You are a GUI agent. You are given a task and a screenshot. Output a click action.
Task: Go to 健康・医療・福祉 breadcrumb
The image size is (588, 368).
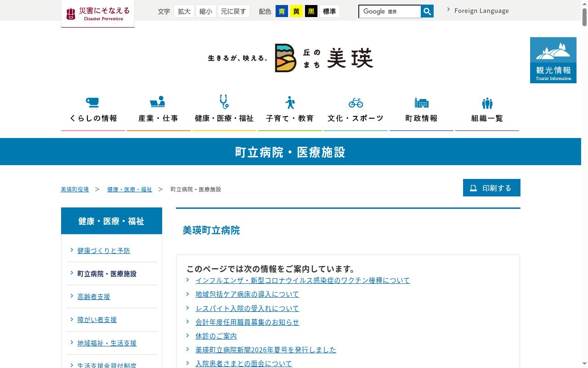pos(130,190)
